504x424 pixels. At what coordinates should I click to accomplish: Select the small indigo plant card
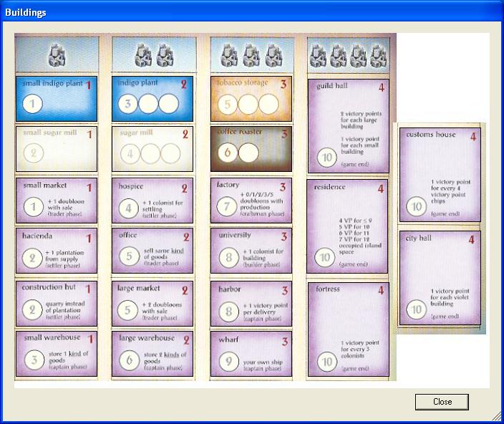57,99
